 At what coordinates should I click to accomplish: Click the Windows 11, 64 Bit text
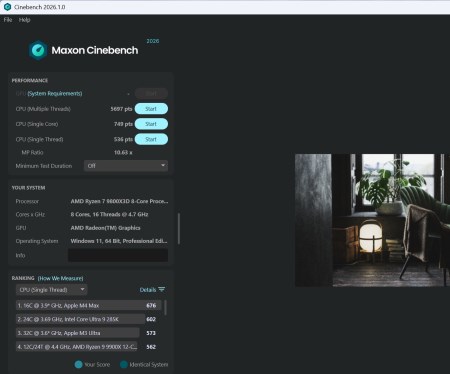pos(119,241)
